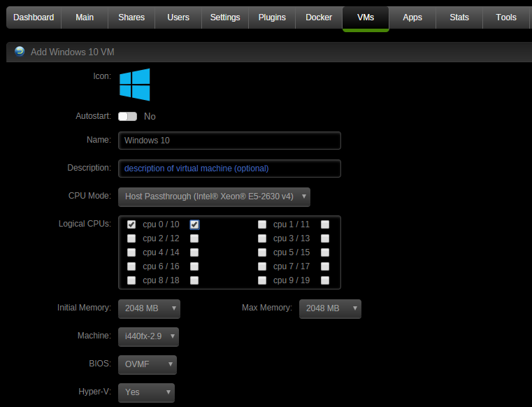Switch to the Stats tab
Viewport: 532px width, 407px height.
(459, 17)
